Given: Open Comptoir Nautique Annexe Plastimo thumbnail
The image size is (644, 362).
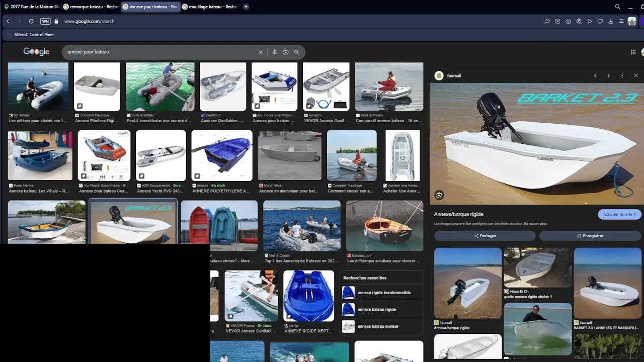Looking at the screenshot, I should pos(97,86).
